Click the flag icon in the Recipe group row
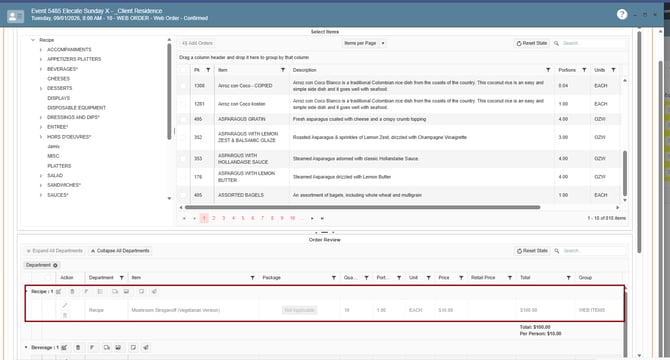 coord(86,292)
